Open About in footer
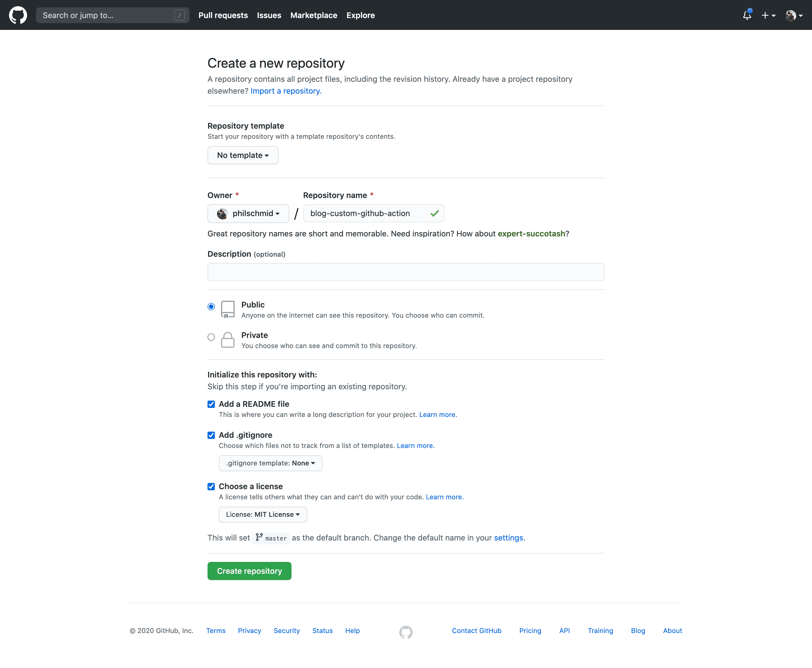 (x=672, y=631)
